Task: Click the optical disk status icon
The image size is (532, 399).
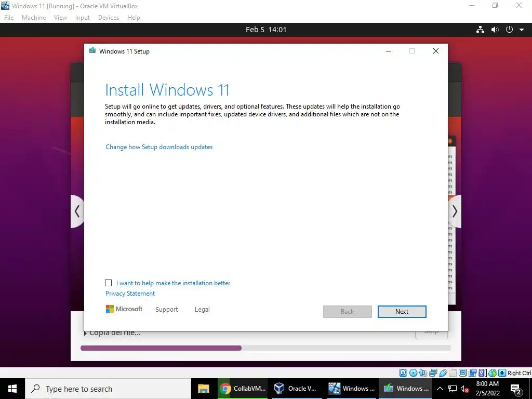Action: tap(413, 373)
